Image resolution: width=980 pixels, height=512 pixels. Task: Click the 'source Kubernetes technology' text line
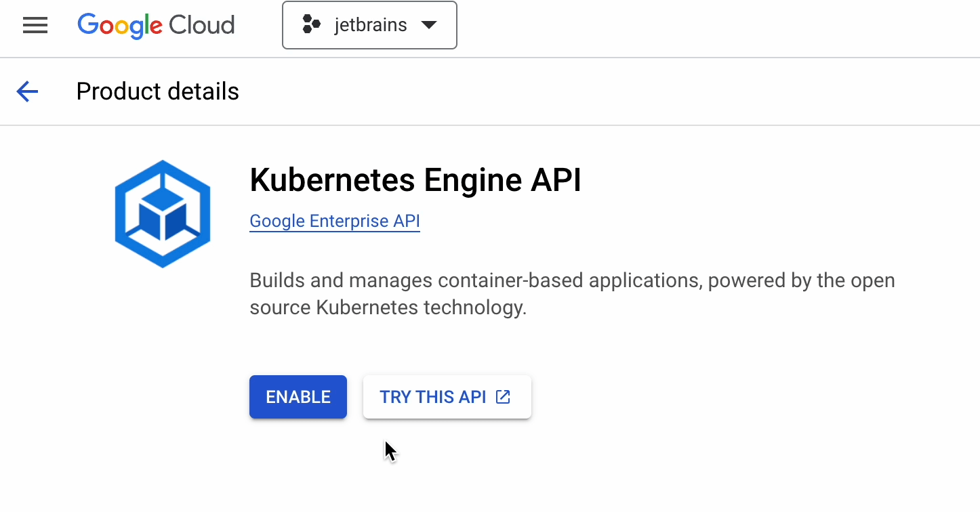[x=388, y=307]
